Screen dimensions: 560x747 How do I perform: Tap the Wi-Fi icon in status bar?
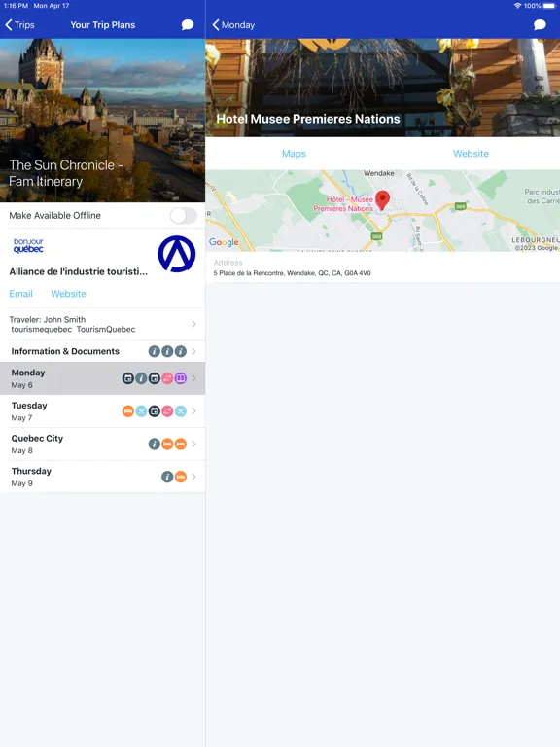(517, 6)
